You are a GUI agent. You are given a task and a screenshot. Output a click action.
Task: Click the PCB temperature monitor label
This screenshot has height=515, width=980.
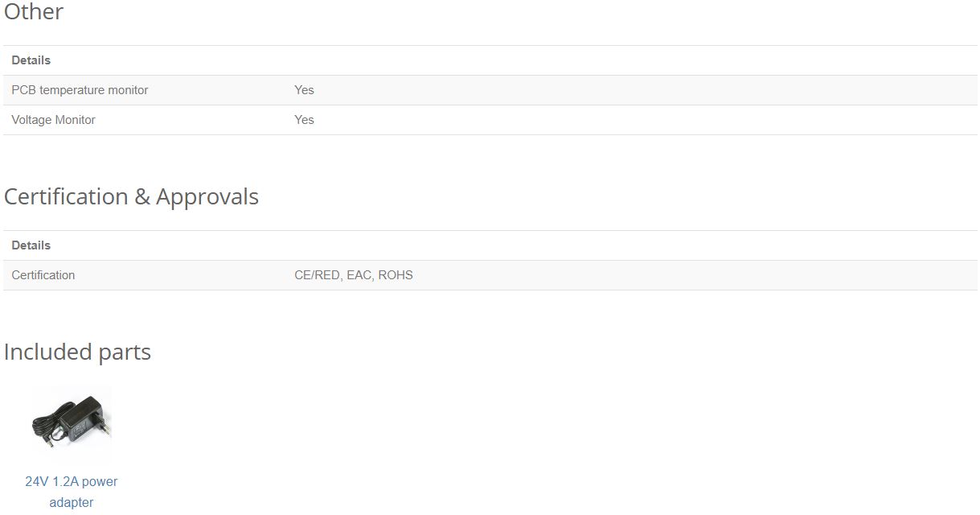coord(80,90)
